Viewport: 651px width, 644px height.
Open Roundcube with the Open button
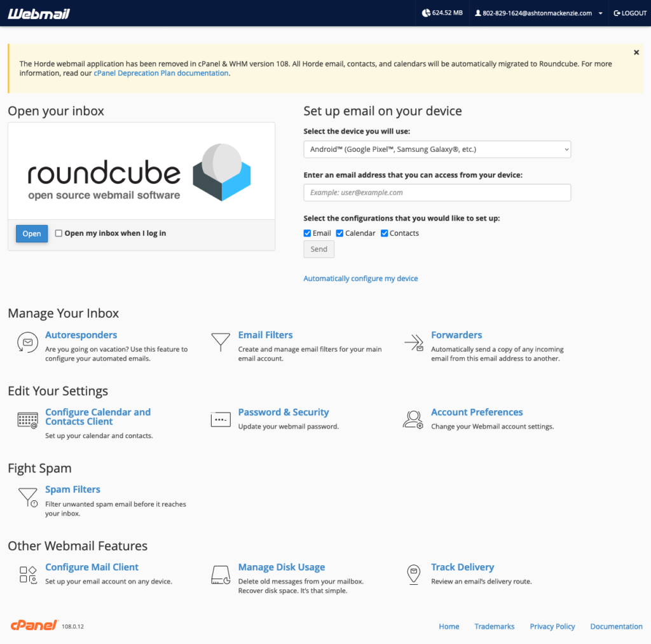(32, 234)
